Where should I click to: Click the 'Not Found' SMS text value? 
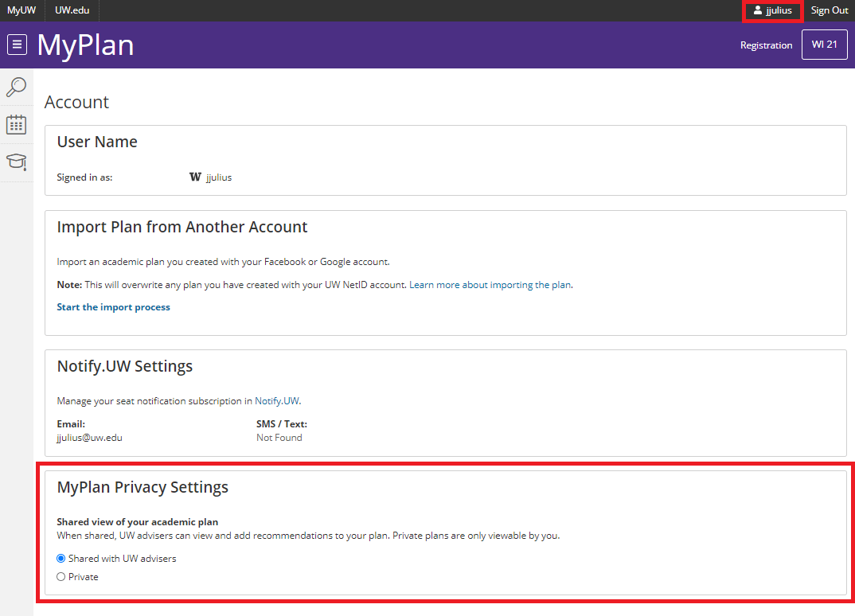279,437
